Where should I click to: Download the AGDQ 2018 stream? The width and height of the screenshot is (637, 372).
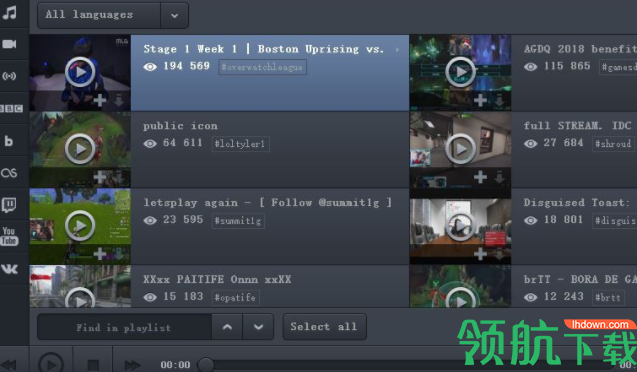coord(499,100)
